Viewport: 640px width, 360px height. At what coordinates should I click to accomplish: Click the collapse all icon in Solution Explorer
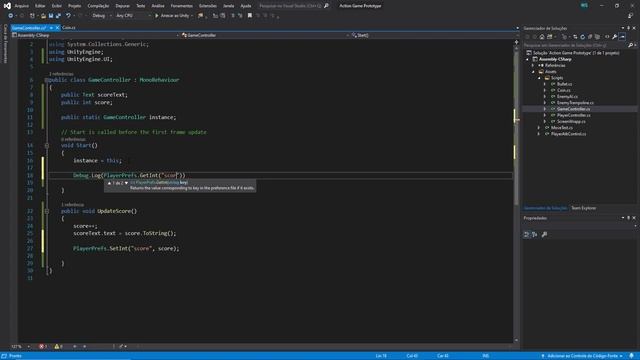tap(590, 37)
